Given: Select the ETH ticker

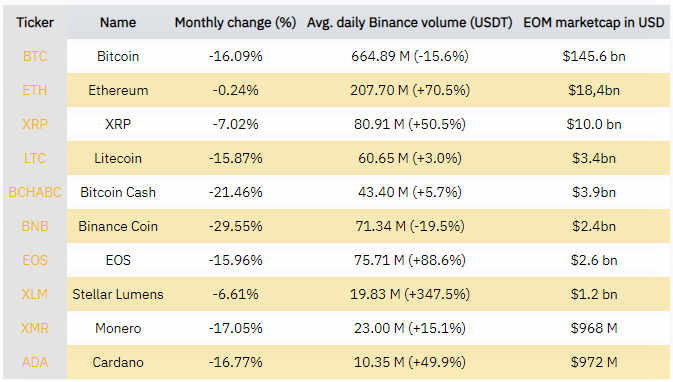Looking at the screenshot, I should 35,90.
